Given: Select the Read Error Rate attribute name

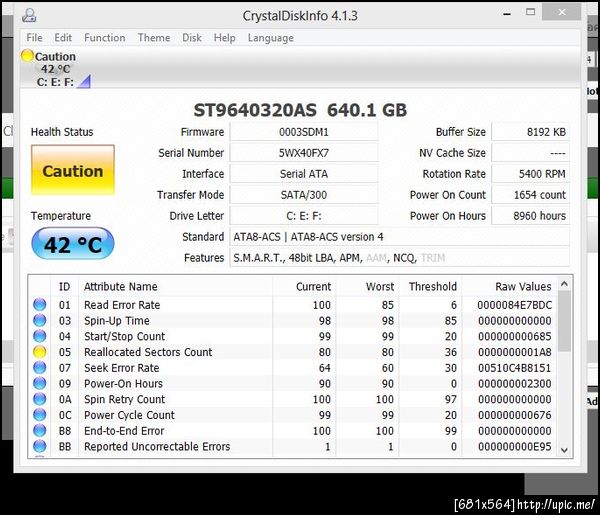Looking at the screenshot, I should coord(122,305).
